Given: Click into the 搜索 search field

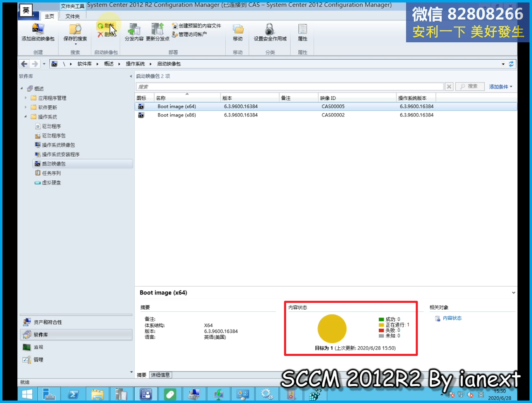Looking at the screenshot, I should coord(290,87).
